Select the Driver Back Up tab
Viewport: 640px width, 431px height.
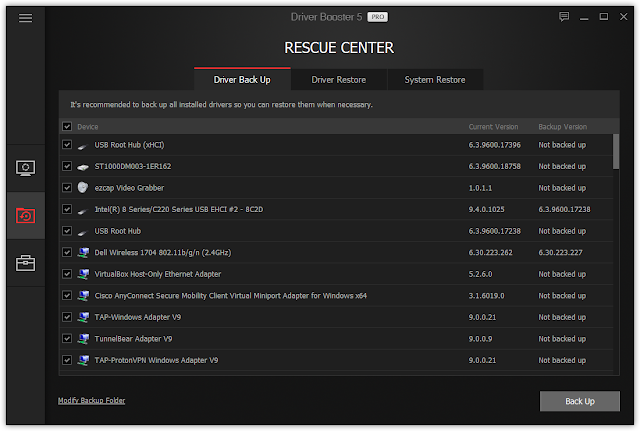tap(242, 80)
